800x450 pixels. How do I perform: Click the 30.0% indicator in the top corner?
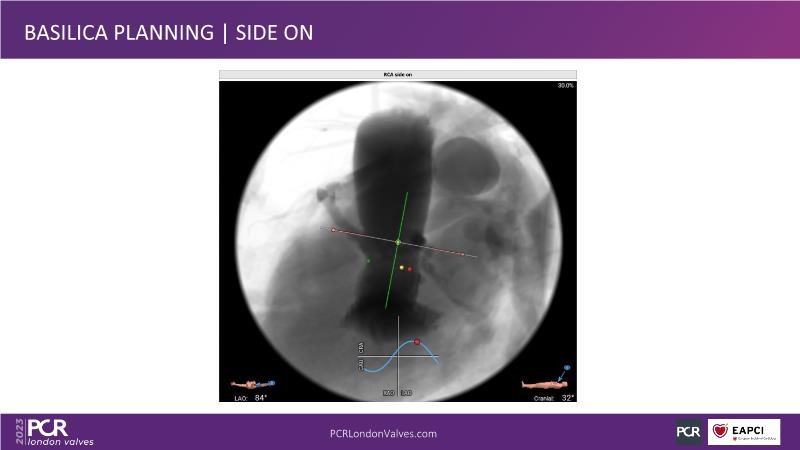565,86
